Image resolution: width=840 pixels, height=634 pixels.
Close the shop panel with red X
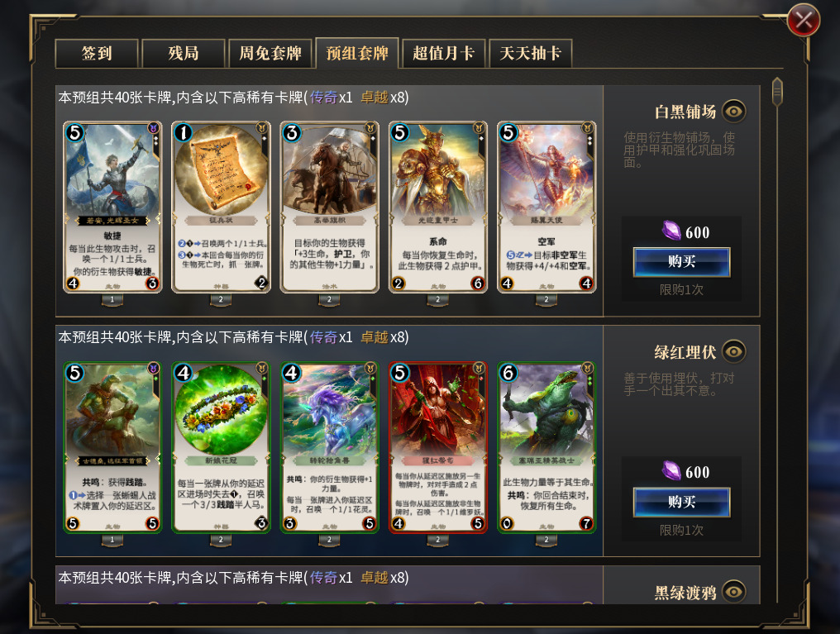804,21
